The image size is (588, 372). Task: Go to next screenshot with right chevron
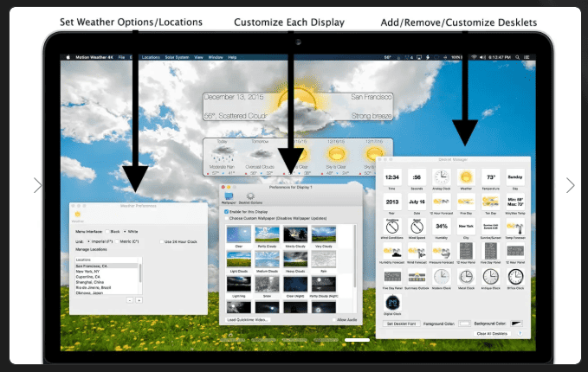tap(571, 185)
